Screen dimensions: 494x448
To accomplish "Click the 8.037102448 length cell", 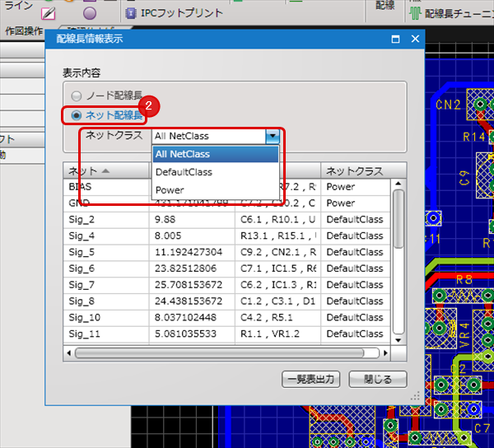I will (x=192, y=318).
